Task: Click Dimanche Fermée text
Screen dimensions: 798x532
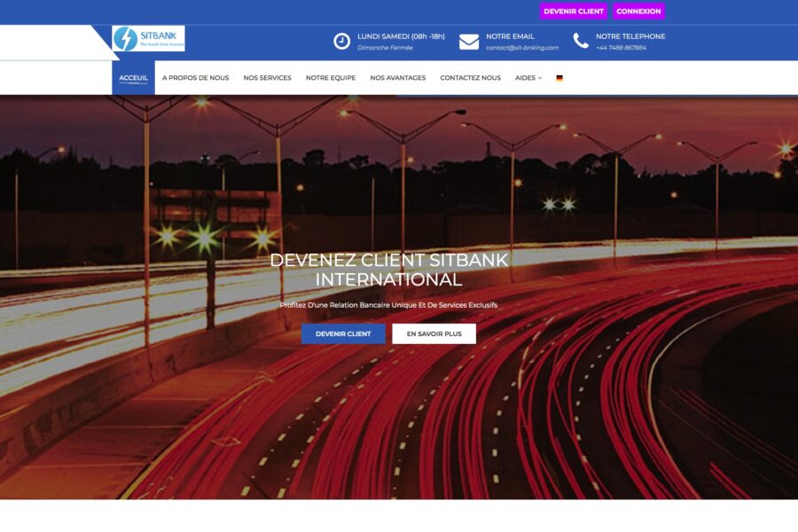Action: tap(385, 48)
